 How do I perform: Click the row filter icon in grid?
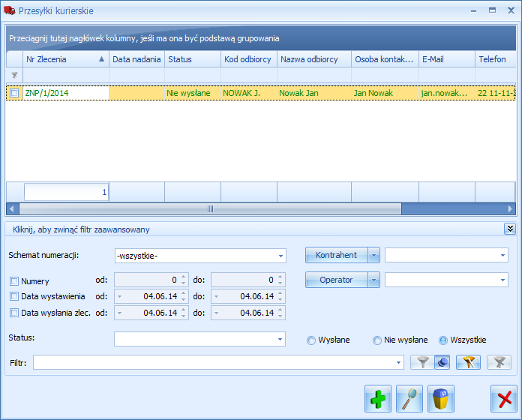pyautogui.click(x=14, y=75)
